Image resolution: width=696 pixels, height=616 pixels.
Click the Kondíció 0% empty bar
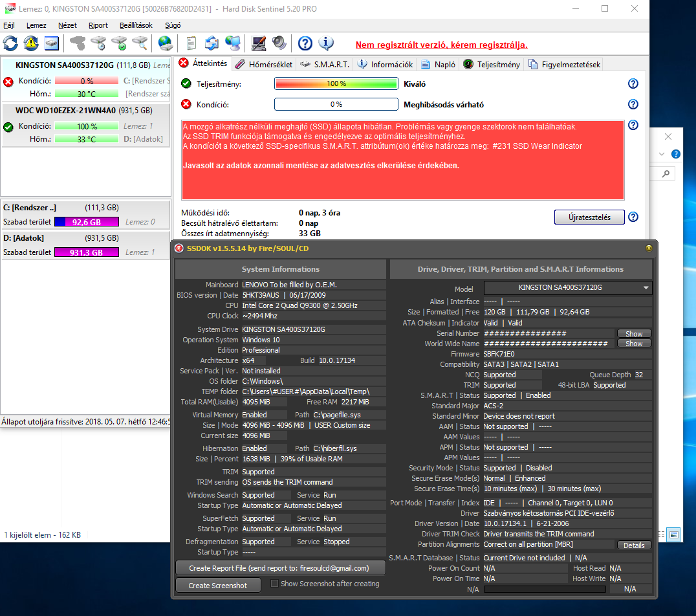(x=336, y=104)
